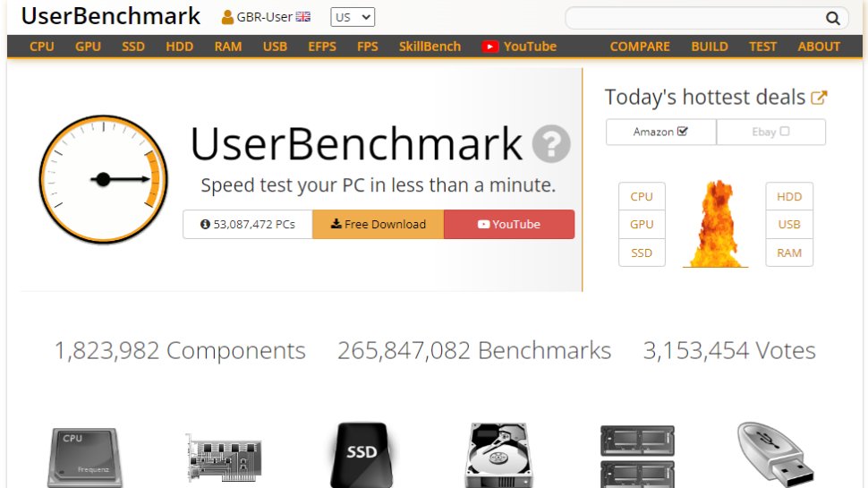
Task: Click the 53,087,472 PCs button
Action: pos(248,225)
